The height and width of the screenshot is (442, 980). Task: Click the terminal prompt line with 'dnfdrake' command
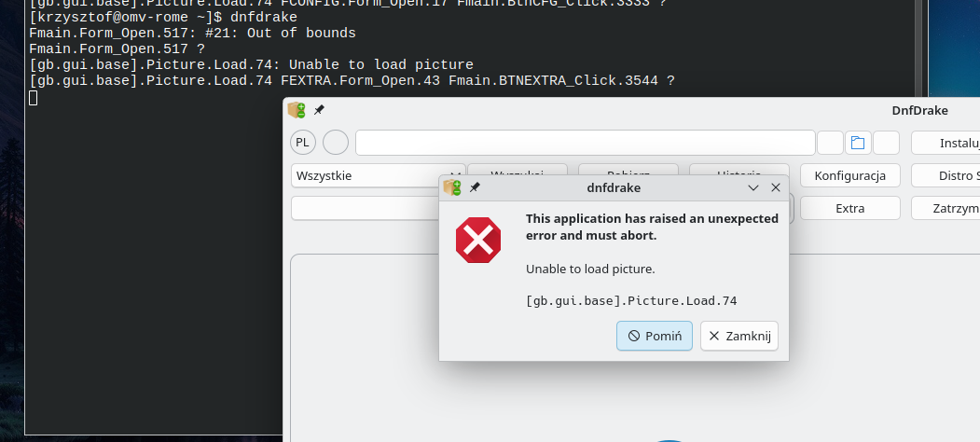point(163,17)
